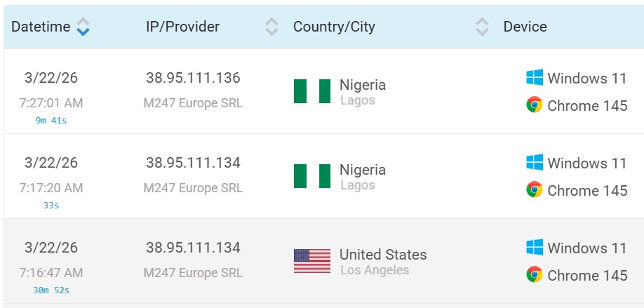
Task: Click the Windows logo in the first row
Action: pyautogui.click(x=535, y=78)
